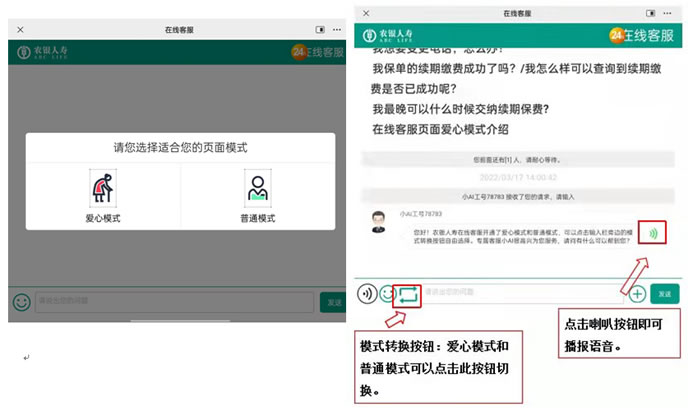Open emoji picker in left chat window

click(x=20, y=301)
